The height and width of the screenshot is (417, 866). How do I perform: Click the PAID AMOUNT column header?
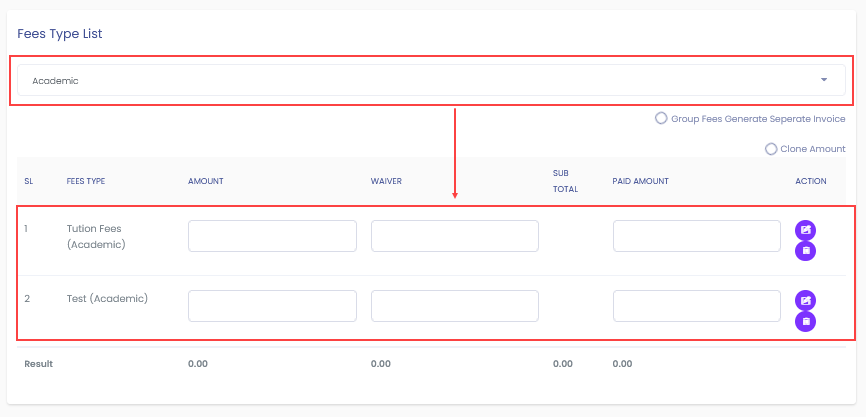click(640, 181)
